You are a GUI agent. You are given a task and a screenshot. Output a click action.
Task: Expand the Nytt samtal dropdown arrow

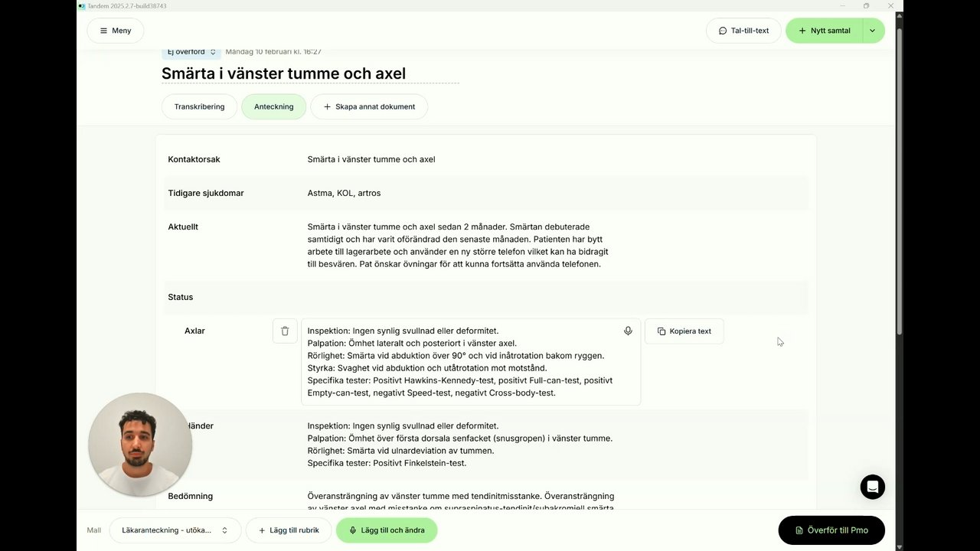click(873, 31)
